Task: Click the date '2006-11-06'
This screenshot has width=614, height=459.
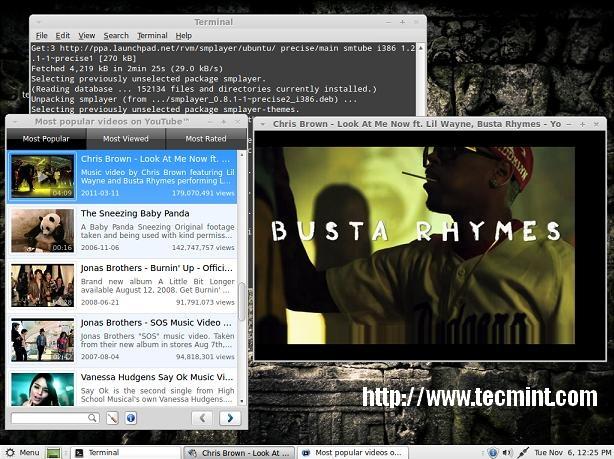Action: click(x=100, y=248)
